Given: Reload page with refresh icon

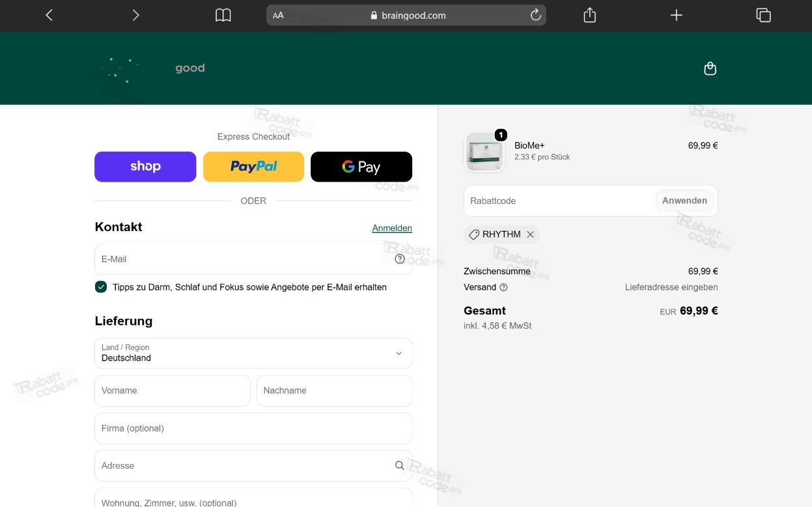Looking at the screenshot, I should (x=535, y=15).
